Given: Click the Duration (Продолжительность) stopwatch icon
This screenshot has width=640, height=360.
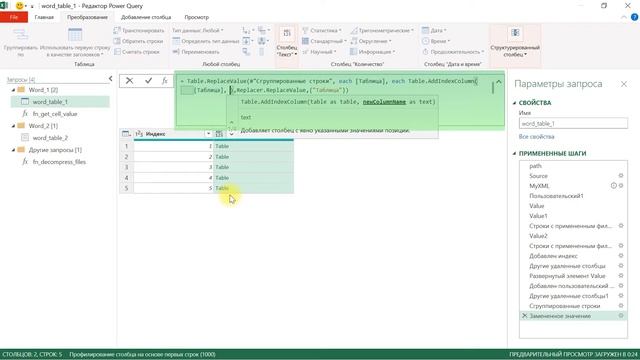Looking at the screenshot, I should 425,52.
